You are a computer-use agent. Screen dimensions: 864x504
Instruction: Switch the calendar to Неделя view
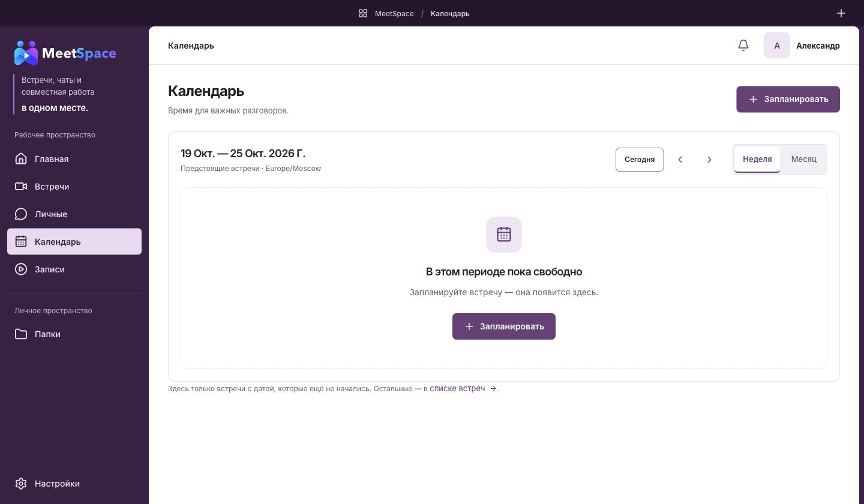[x=757, y=160]
